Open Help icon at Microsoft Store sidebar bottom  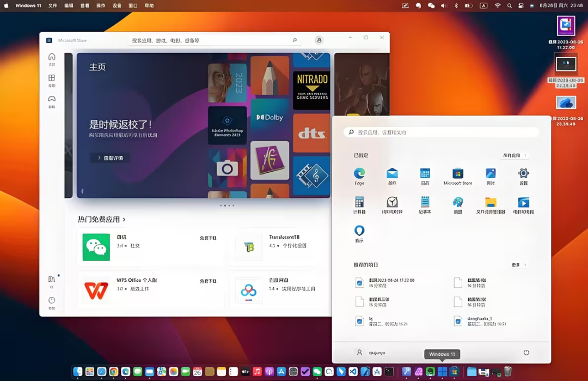click(52, 302)
